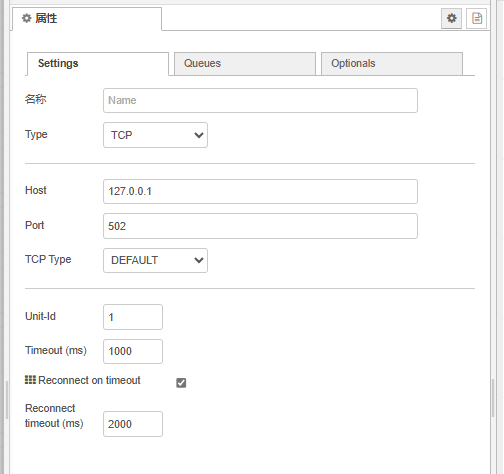Click the Unit-Id label
Viewport: 504px width, 474px height.
tap(40, 316)
